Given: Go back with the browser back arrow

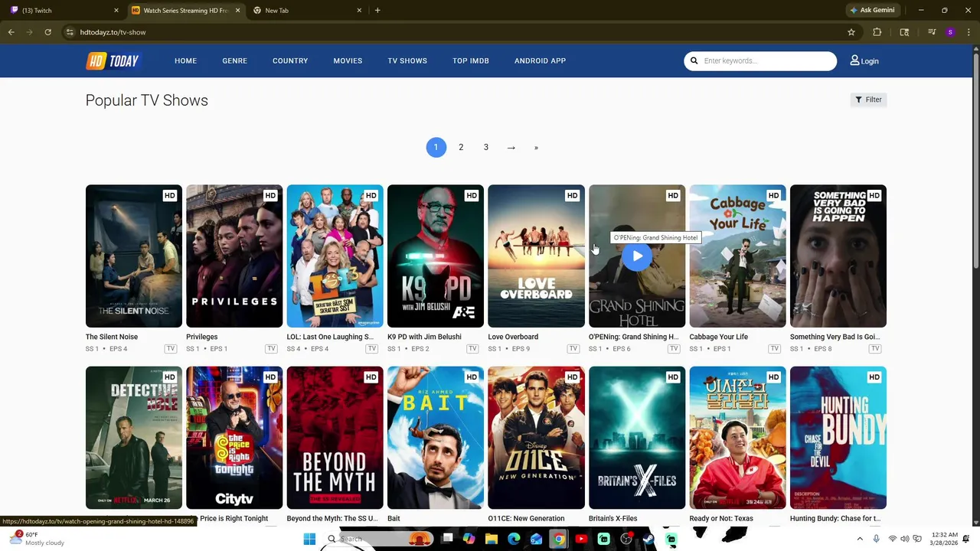Looking at the screenshot, I should (11, 32).
